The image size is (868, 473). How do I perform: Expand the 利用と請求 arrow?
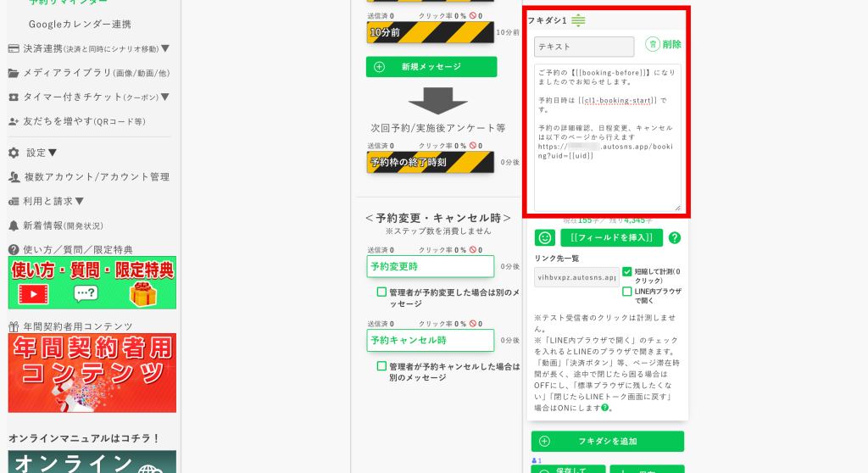coord(79,201)
